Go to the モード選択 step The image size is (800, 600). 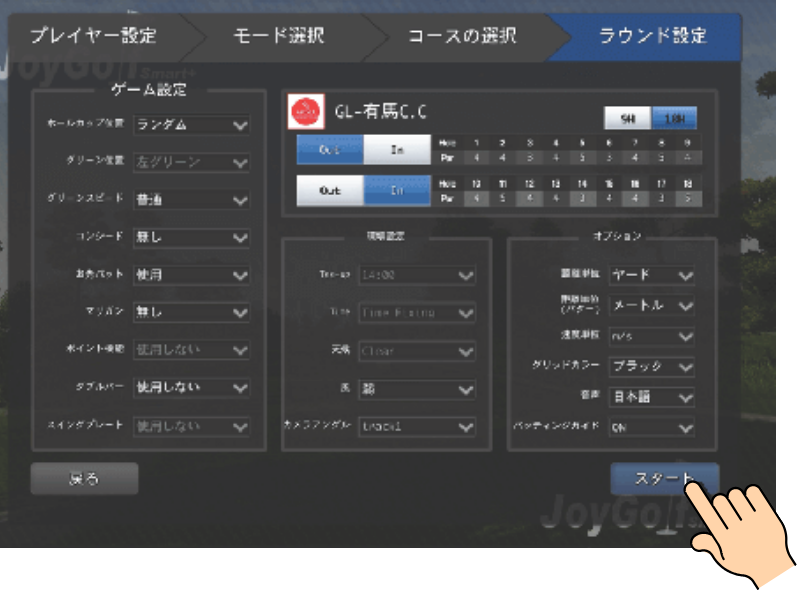point(278,36)
